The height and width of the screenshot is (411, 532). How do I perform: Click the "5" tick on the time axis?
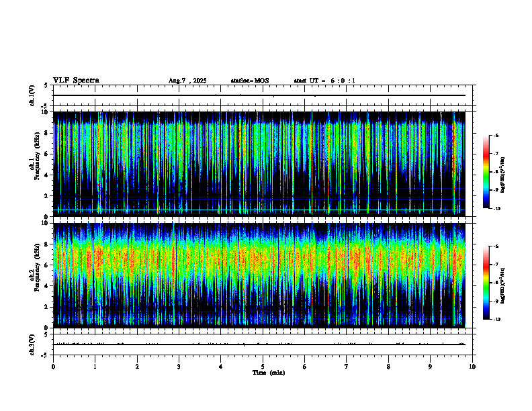263,367
